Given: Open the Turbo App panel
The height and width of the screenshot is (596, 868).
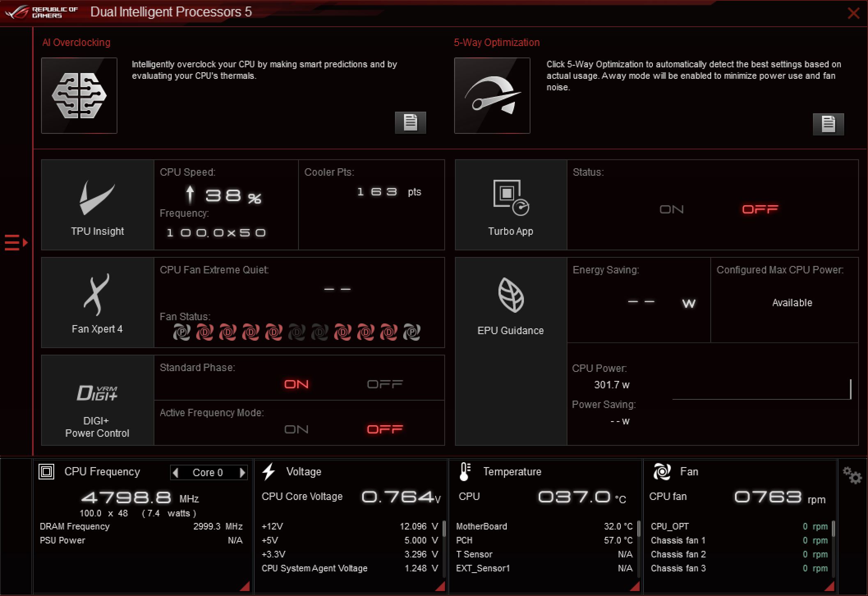Looking at the screenshot, I should coord(511,205).
